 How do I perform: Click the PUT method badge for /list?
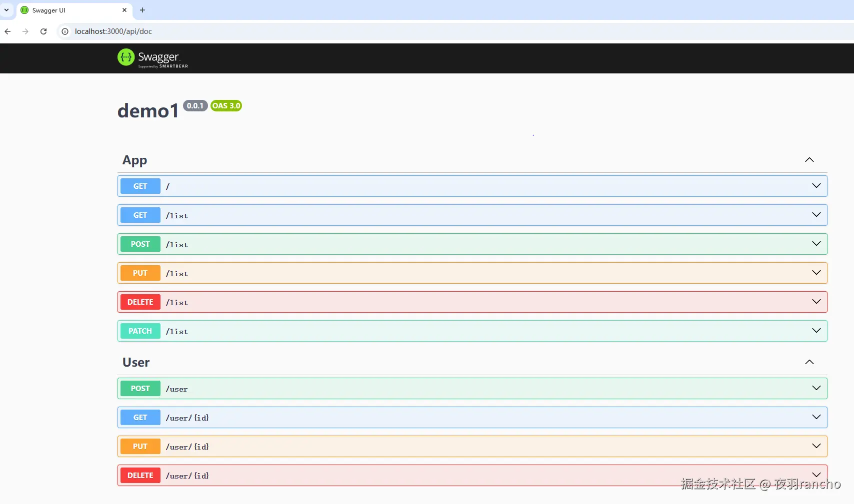click(x=140, y=273)
